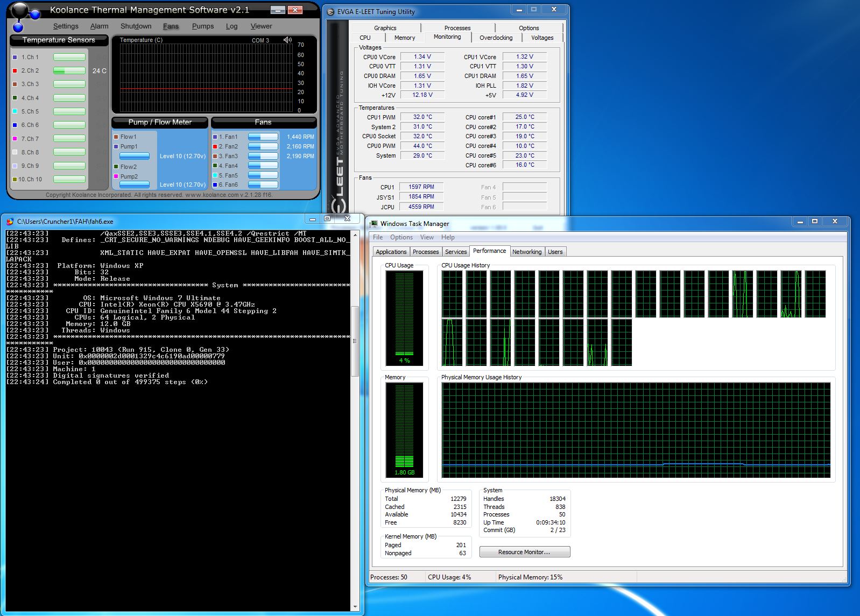Click the Pump2 level slider bar
The image size is (860, 616).
[135, 185]
